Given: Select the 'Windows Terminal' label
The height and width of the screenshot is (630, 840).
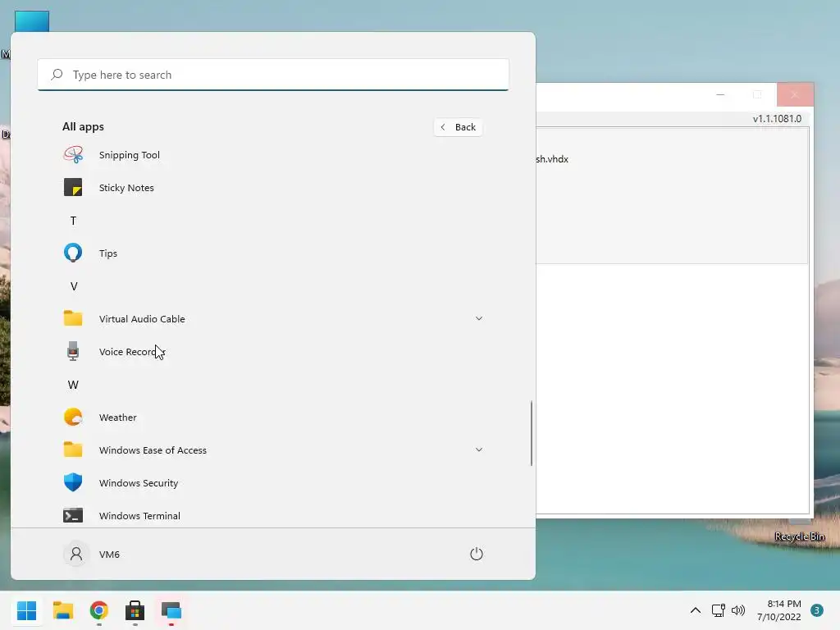Looking at the screenshot, I should pos(139,515).
